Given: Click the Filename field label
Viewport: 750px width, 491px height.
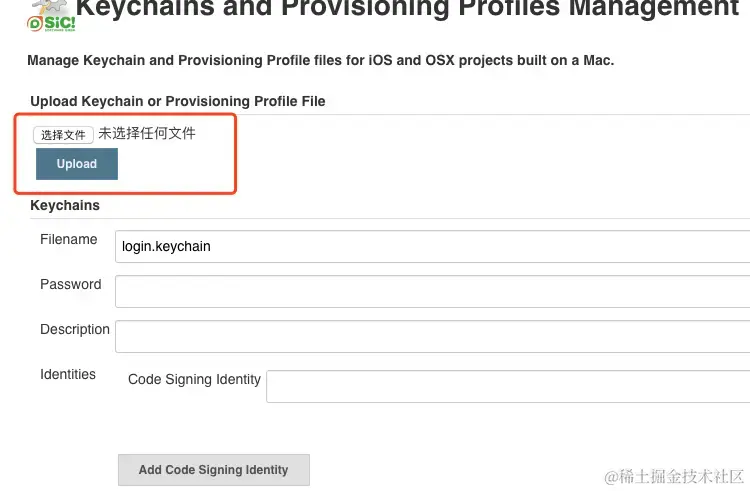Looking at the screenshot, I should [x=69, y=239].
